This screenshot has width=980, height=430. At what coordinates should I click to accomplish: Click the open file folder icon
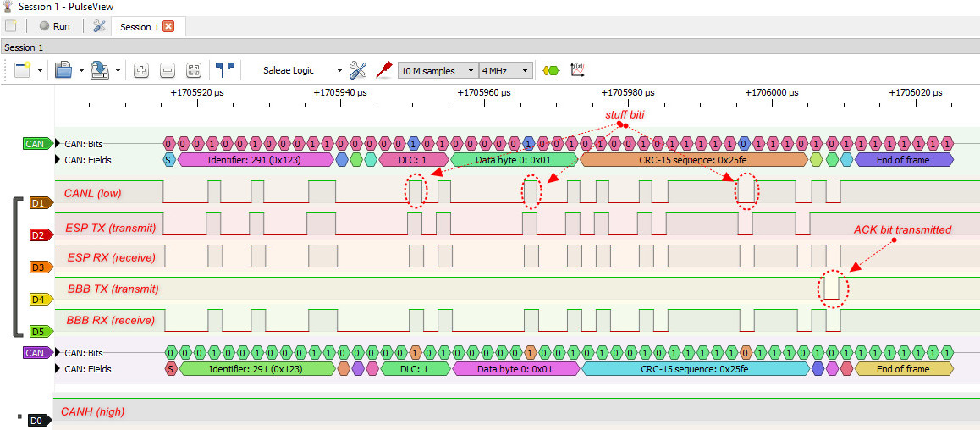pyautogui.click(x=63, y=70)
